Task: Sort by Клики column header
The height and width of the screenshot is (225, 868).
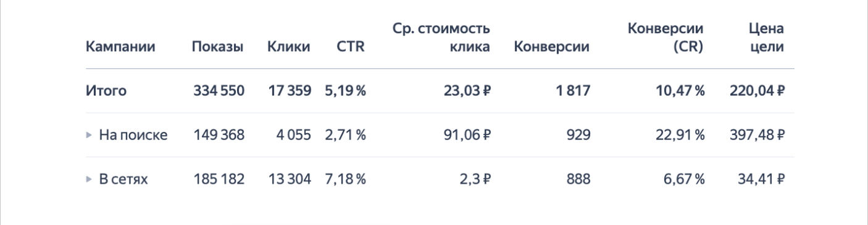Action: point(288,47)
